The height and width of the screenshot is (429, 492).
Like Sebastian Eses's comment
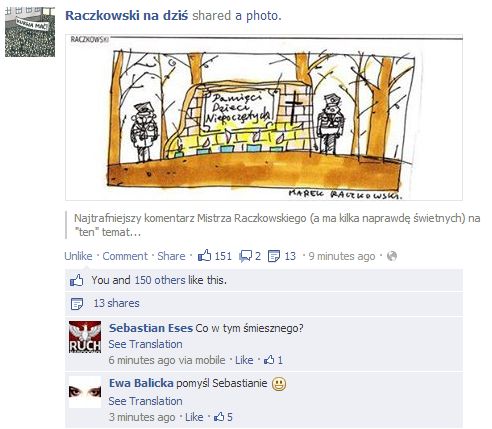click(244, 360)
